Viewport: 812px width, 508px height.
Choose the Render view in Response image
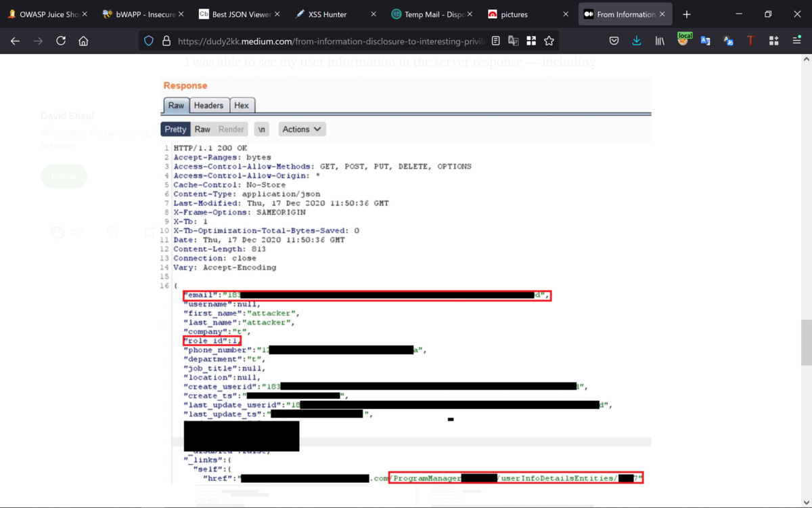tap(231, 129)
